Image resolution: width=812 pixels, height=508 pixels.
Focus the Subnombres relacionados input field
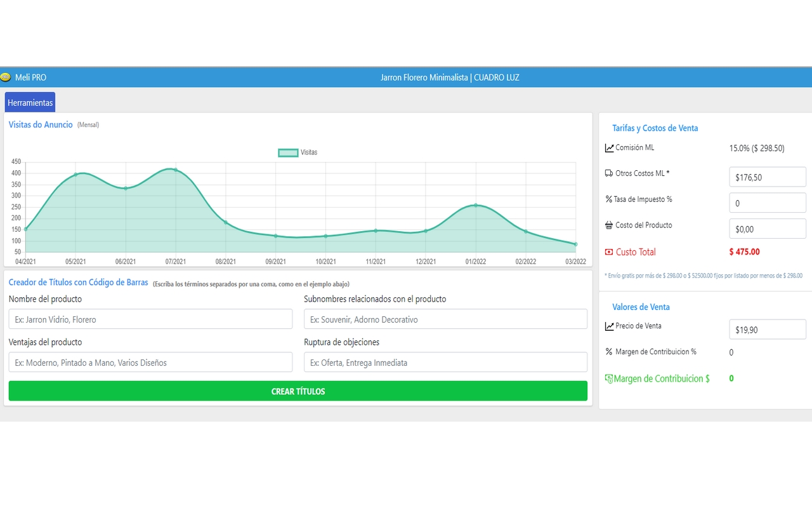click(445, 319)
